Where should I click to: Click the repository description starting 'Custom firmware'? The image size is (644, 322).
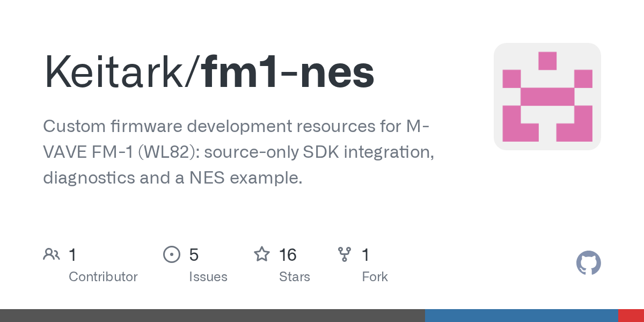(x=238, y=152)
